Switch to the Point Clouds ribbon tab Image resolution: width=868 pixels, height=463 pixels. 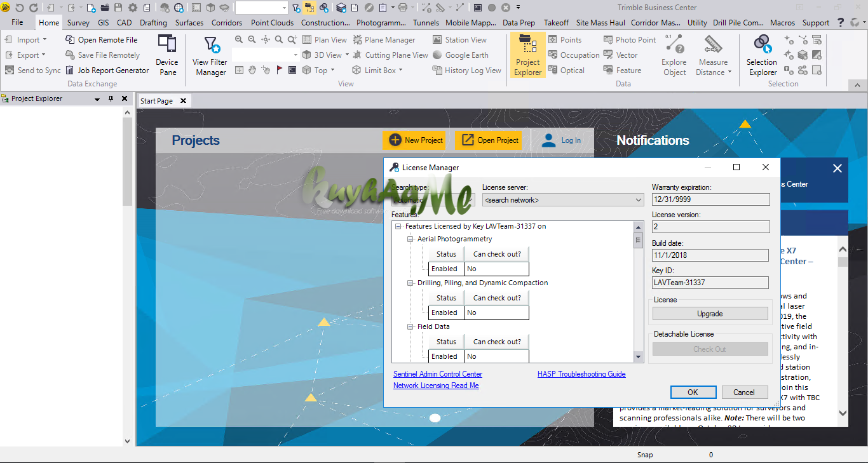pos(272,22)
